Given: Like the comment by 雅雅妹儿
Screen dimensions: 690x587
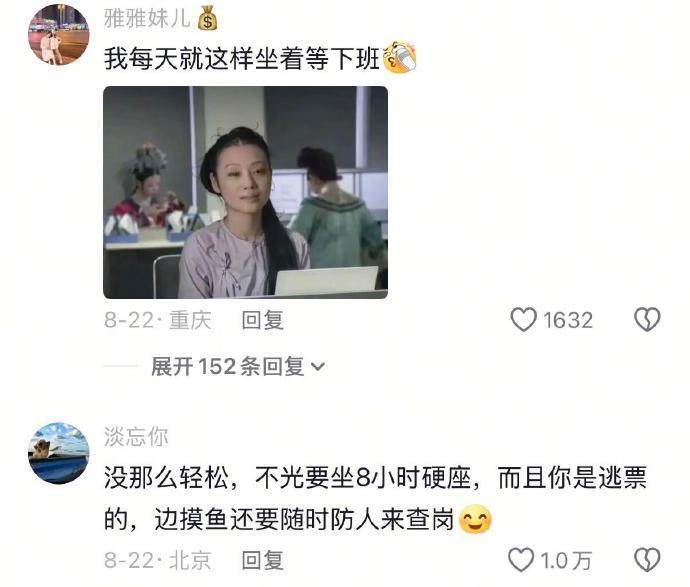Looking at the screenshot, I should [x=523, y=319].
